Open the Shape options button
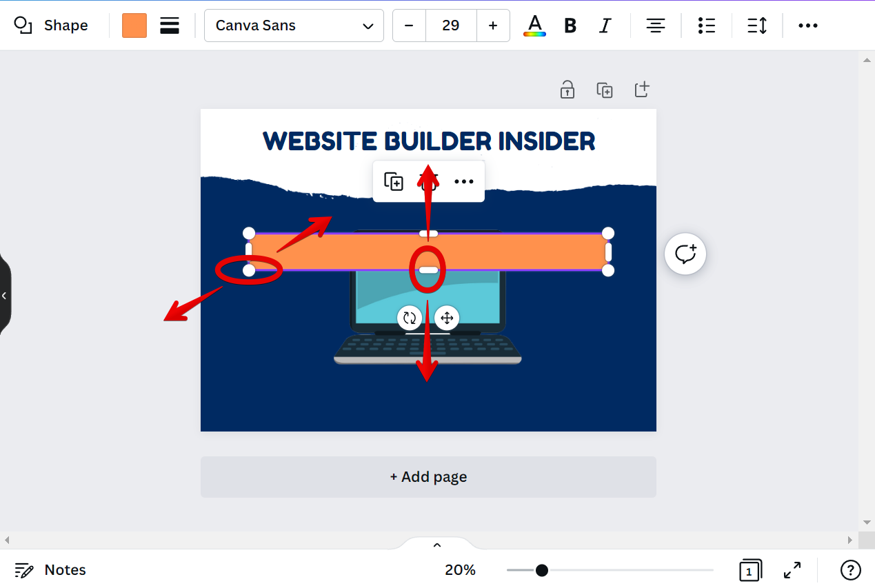This screenshot has width=875, height=588. click(x=51, y=26)
